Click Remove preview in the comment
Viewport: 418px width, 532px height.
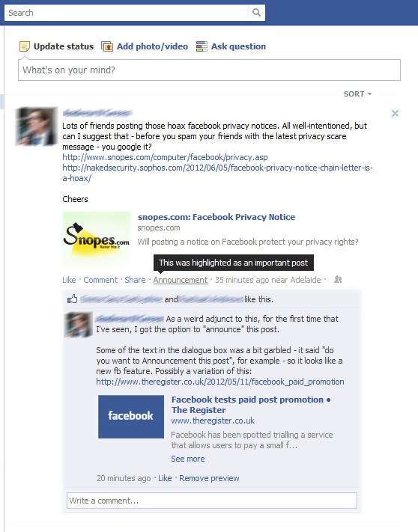pyautogui.click(x=209, y=478)
